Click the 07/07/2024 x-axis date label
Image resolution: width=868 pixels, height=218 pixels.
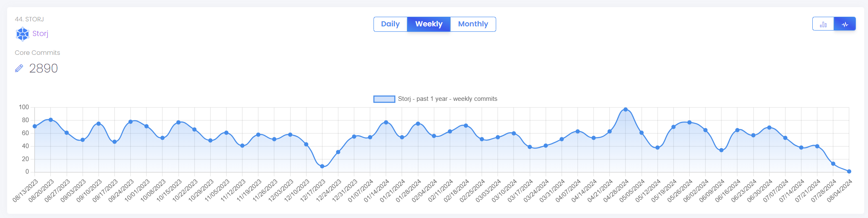776,191
